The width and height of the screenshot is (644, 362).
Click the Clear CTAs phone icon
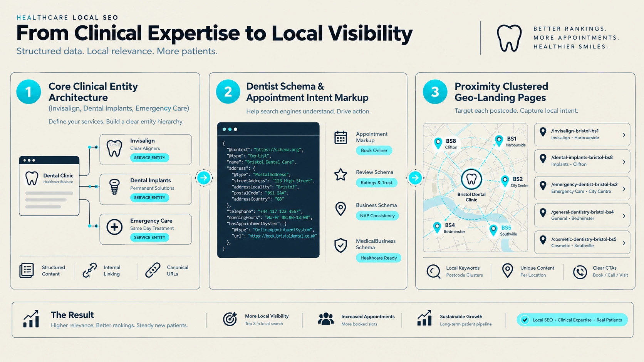click(x=580, y=272)
